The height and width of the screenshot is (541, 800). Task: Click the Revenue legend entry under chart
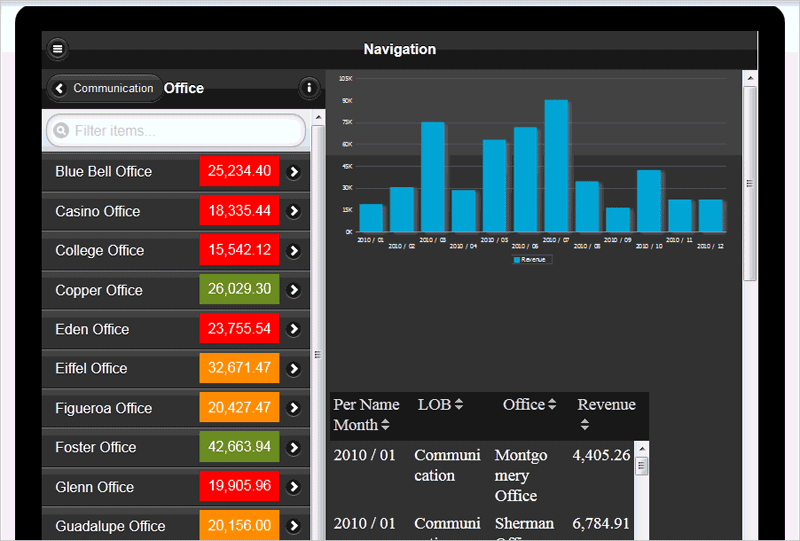pos(531,260)
